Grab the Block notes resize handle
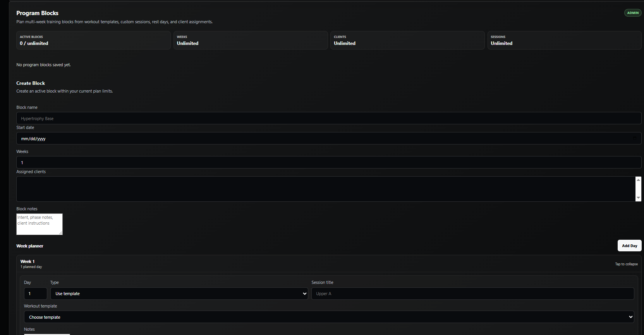Image resolution: width=644 pixels, height=335 pixels. point(60,233)
